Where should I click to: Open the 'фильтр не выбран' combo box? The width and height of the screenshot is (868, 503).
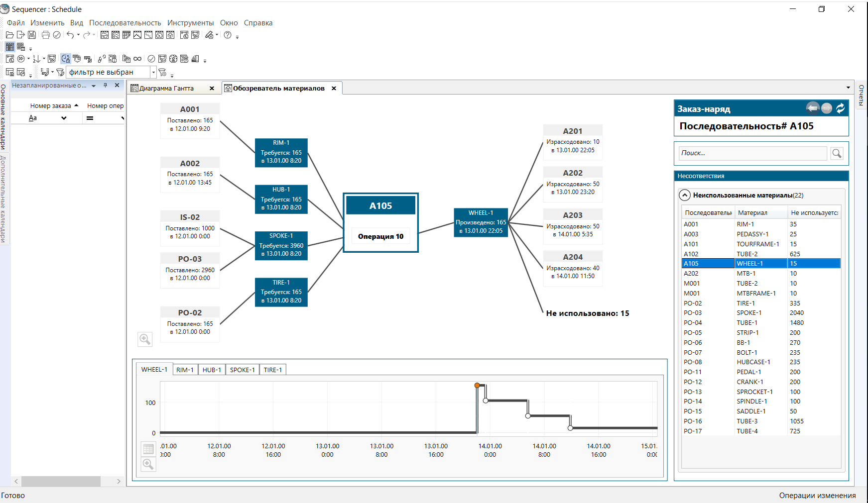pyautogui.click(x=112, y=72)
